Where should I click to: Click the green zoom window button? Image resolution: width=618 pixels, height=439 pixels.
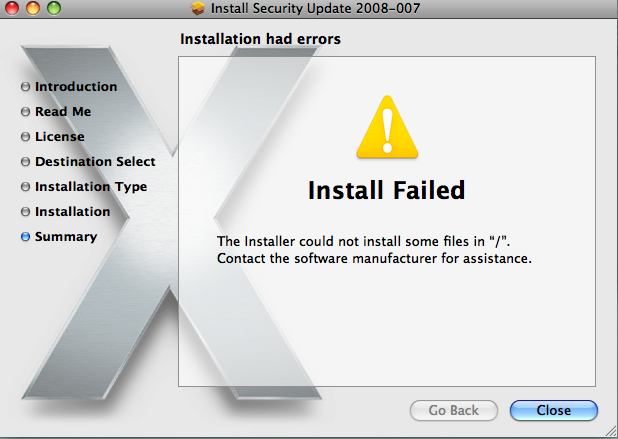pyautogui.click(x=54, y=8)
